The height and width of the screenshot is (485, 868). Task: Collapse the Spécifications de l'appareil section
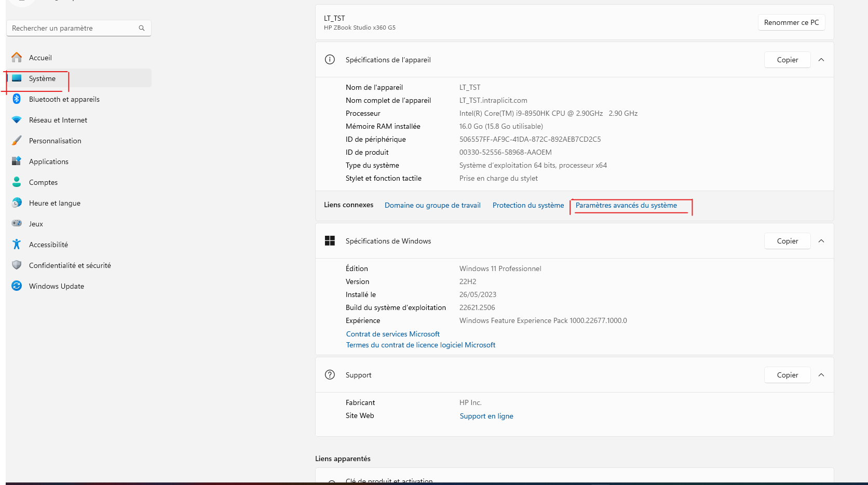point(821,60)
